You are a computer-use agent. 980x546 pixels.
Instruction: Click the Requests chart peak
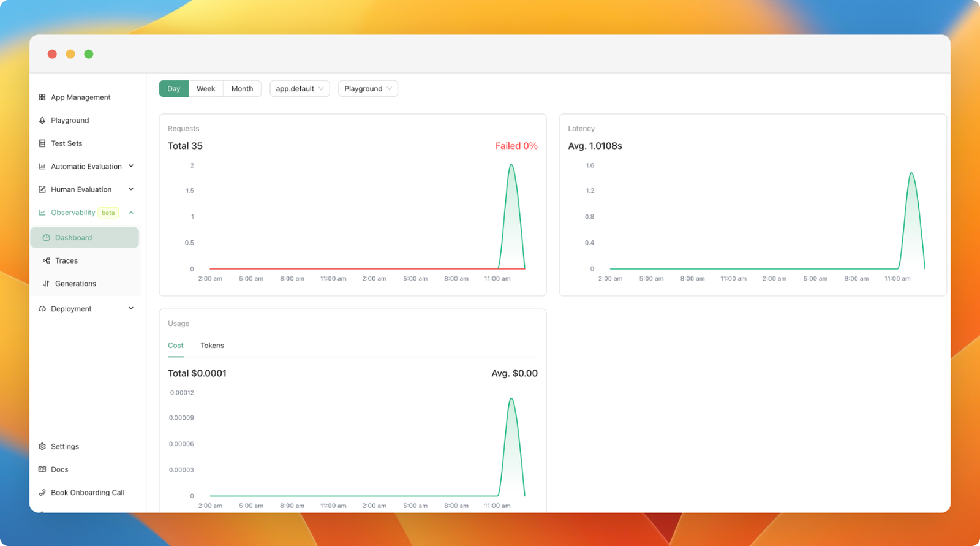[511, 164]
